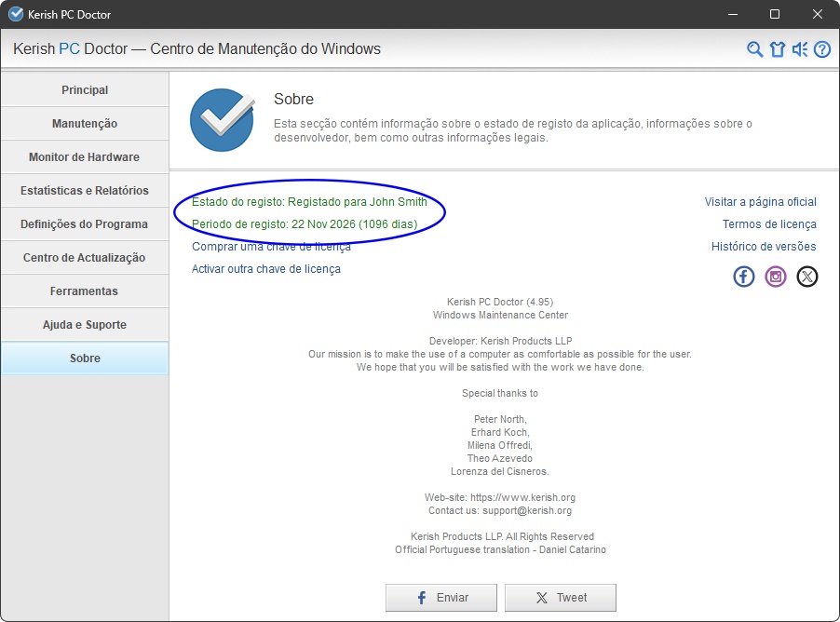Open the help question mark icon
The width and height of the screenshot is (840, 622).
click(x=821, y=49)
